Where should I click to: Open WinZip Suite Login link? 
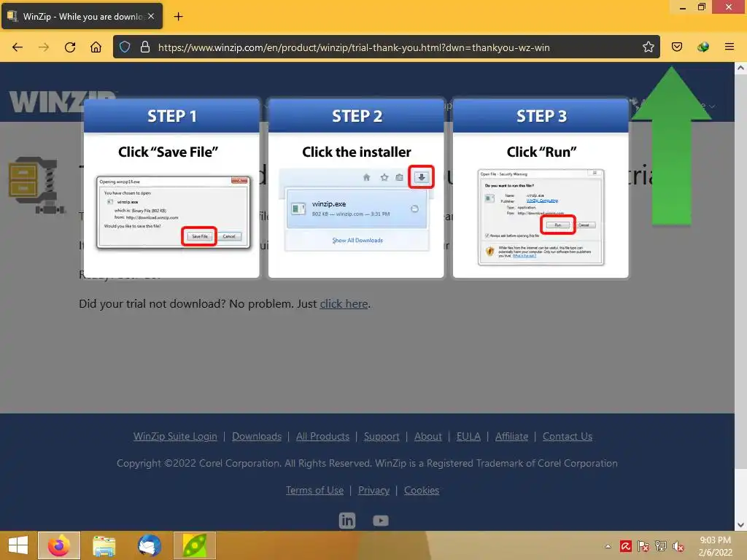pyautogui.click(x=175, y=436)
